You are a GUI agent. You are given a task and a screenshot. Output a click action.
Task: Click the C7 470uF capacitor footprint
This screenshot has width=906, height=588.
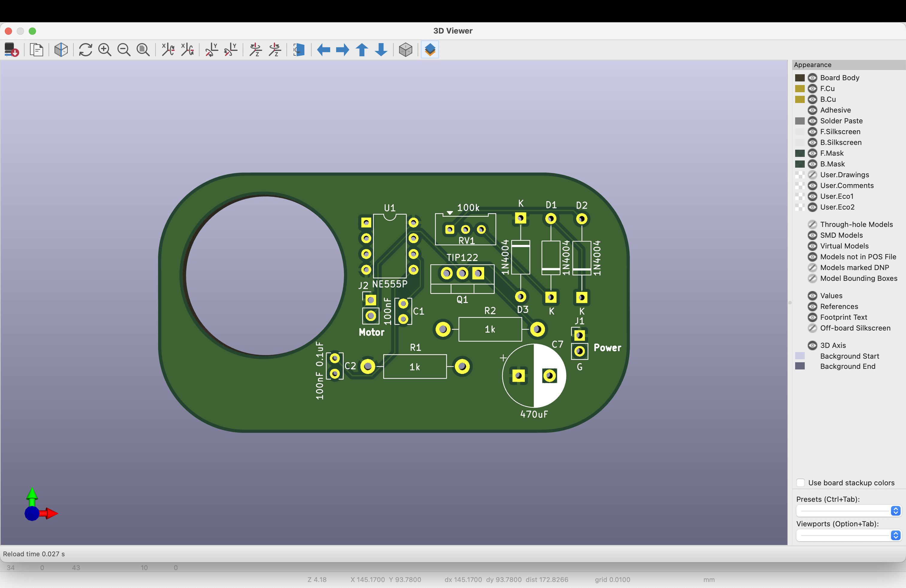pos(534,375)
